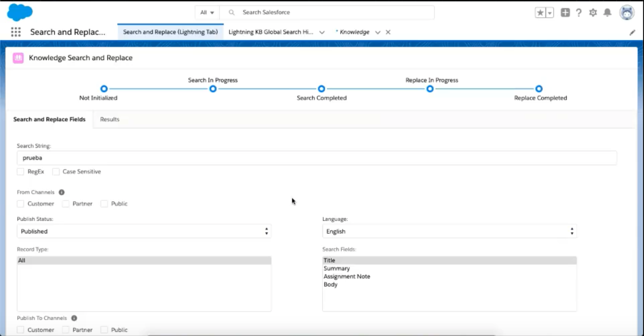644x336 pixels.
Task: Click the favorites star icon
Action: (x=540, y=13)
